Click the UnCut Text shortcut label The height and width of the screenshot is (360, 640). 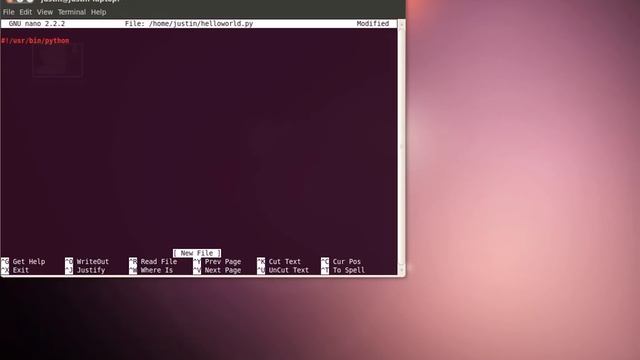(x=289, y=270)
